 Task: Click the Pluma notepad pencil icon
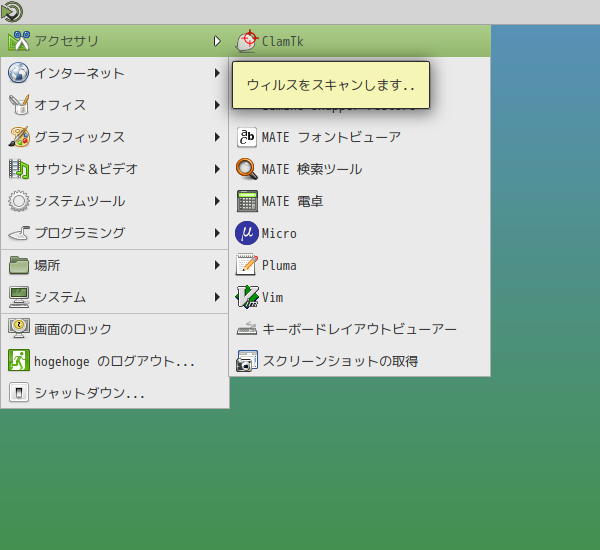click(x=247, y=265)
